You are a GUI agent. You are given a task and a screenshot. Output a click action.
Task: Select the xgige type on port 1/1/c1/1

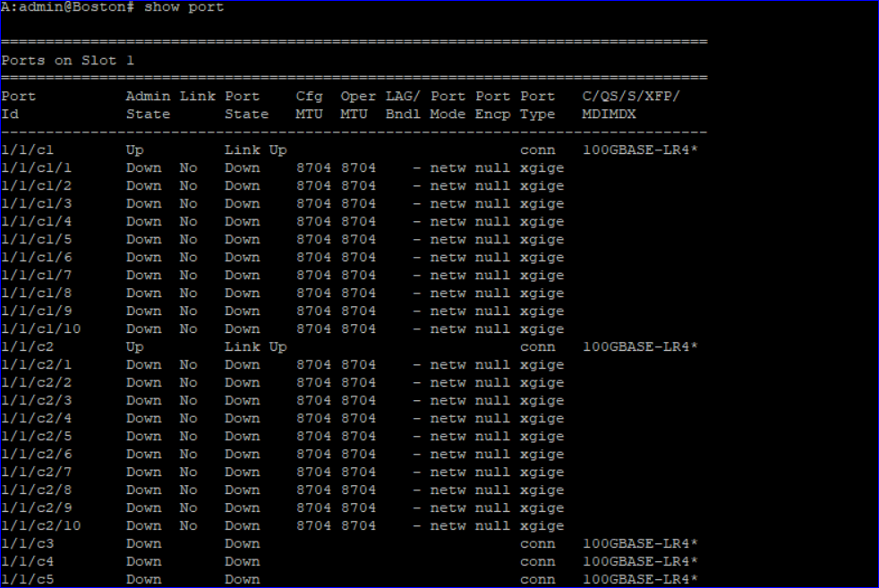coord(542,167)
